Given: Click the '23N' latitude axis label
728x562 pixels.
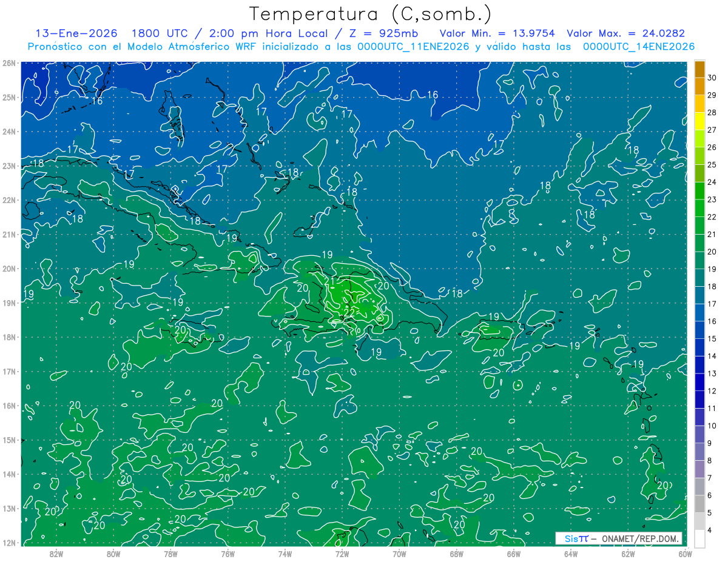Looking at the screenshot, I should click(9, 166).
